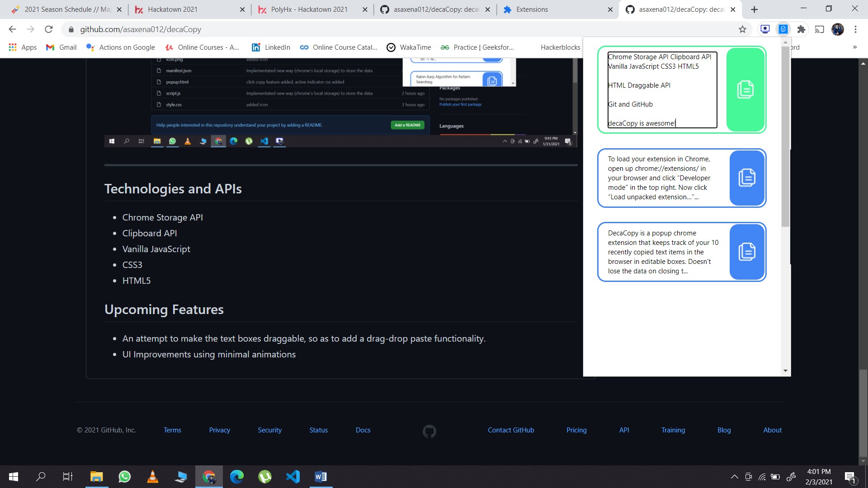This screenshot has height=488, width=868.
Task: Switch to the Extensions tab
Action: point(532,9)
